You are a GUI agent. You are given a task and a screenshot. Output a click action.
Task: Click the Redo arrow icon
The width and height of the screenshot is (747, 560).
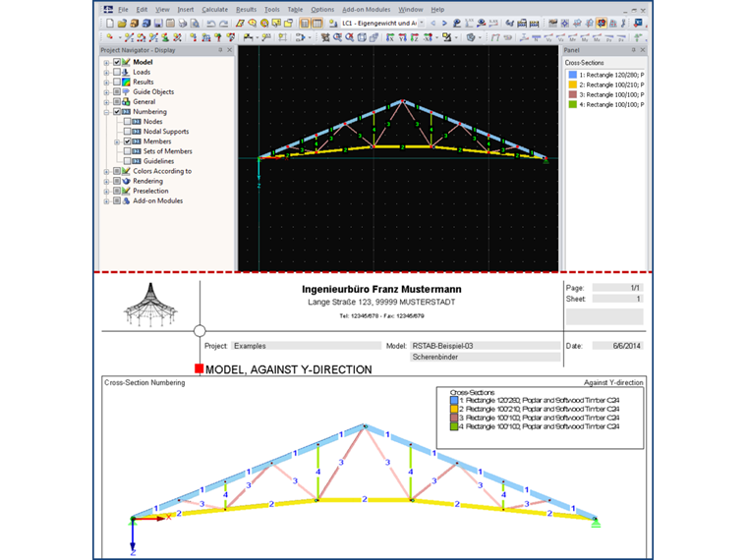click(223, 24)
